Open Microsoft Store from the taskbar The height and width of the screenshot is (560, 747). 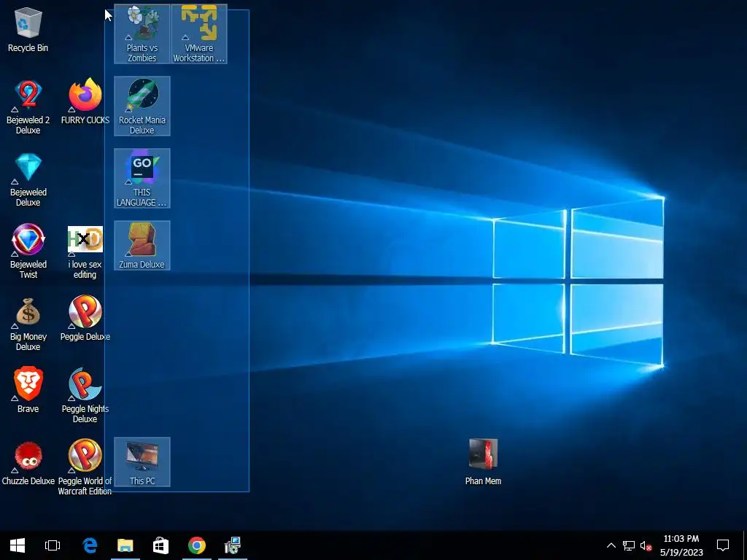[160, 545]
